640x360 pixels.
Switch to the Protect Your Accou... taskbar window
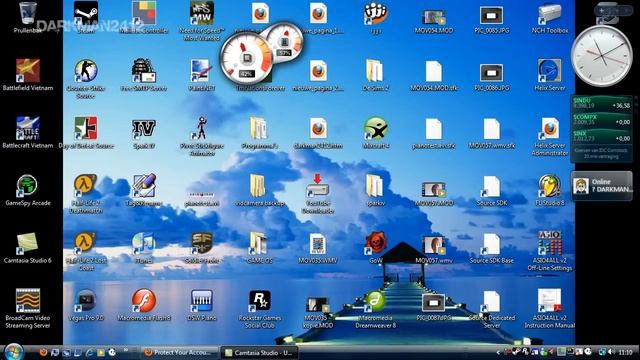pos(178,352)
